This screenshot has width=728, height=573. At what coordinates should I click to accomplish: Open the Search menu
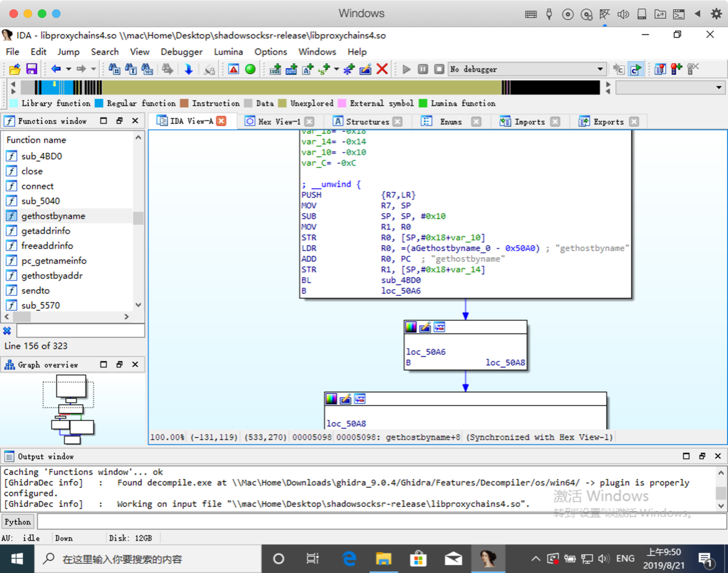point(105,52)
